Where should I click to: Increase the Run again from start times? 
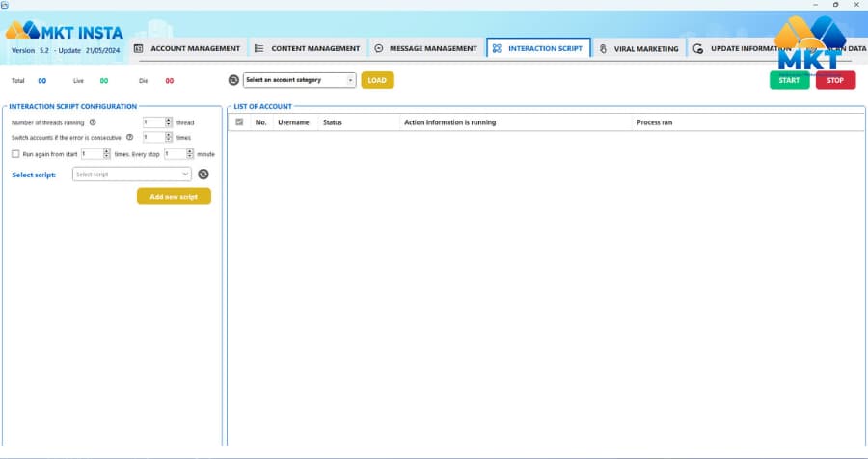107,151
